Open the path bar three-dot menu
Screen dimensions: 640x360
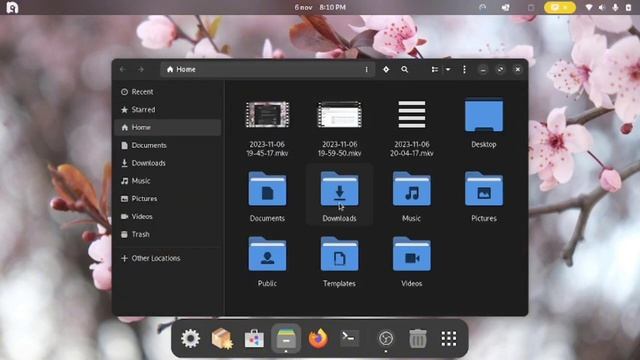(x=367, y=69)
